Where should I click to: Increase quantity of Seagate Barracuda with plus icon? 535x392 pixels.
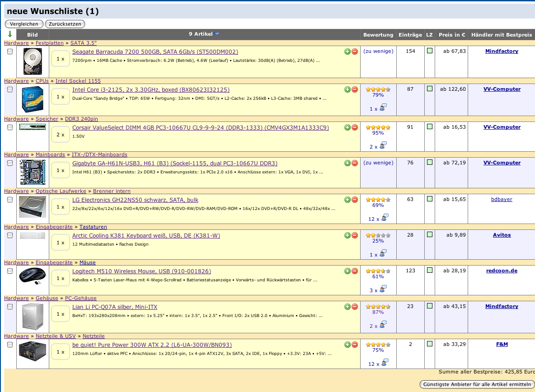click(347, 51)
